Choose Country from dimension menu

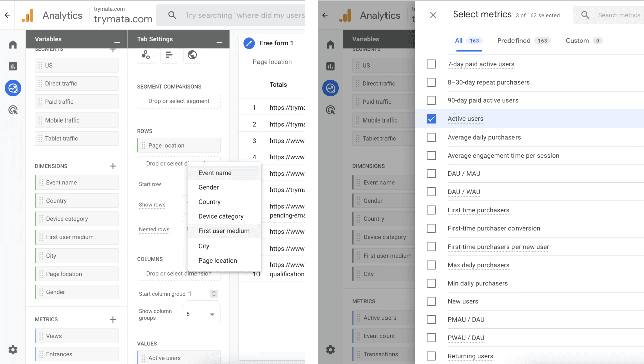pos(224,202)
